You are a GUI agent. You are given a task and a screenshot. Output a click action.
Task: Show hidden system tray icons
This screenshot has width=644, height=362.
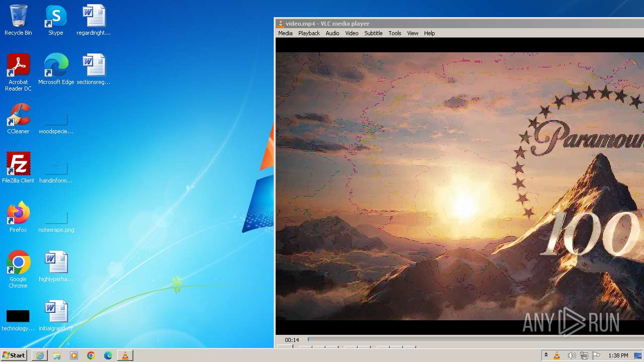[x=546, y=355]
